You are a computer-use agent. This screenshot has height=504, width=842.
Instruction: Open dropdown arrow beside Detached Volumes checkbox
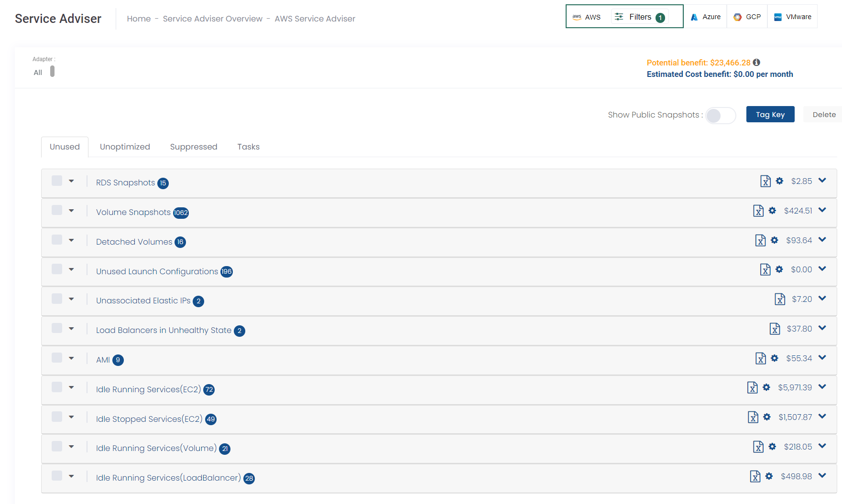click(x=71, y=240)
